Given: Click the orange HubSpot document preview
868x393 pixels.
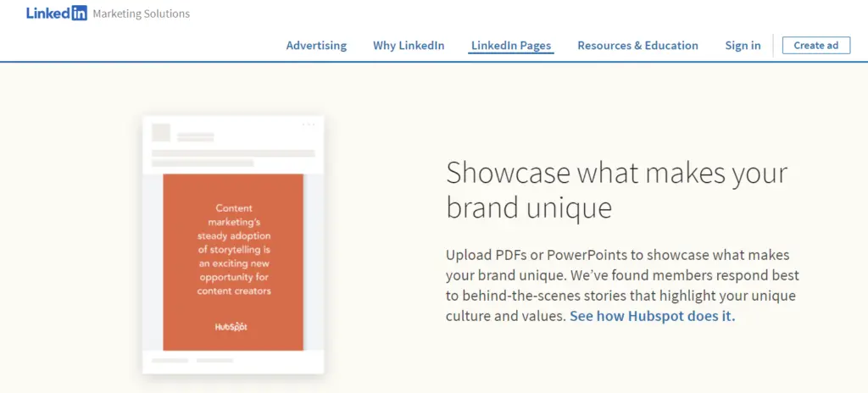Looking at the screenshot, I should [233, 263].
